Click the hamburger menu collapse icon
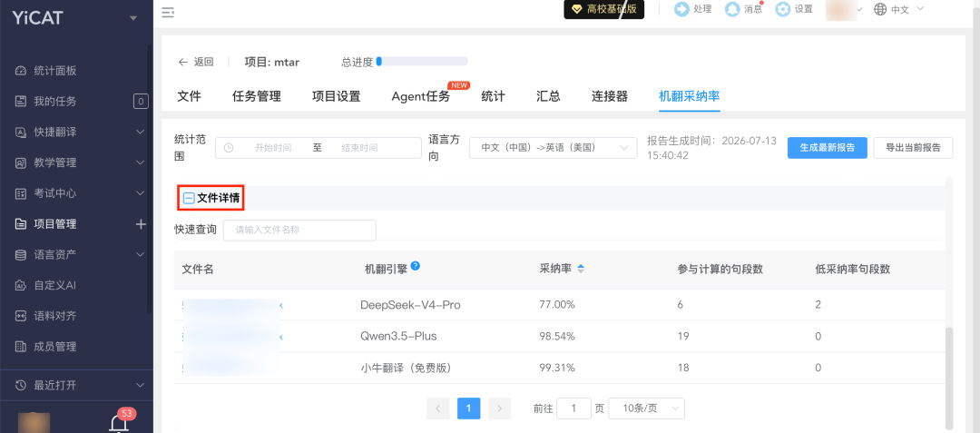Image resolution: width=980 pixels, height=433 pixels. click(x=168, y=12)
